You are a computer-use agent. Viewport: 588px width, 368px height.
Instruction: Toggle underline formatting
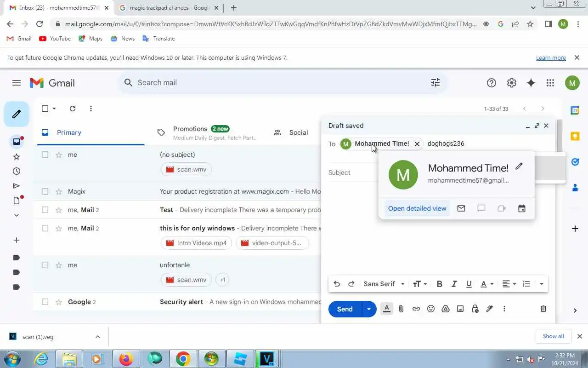pyautogui.click(x=469, y=284)
